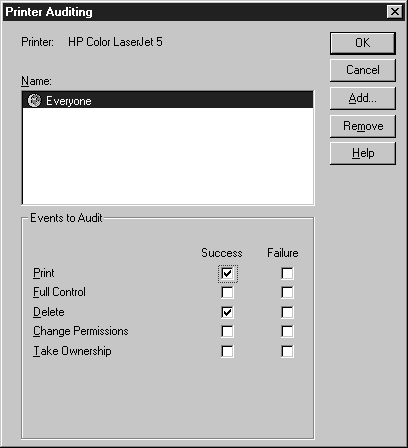Viewport: 408px width, 448px height.
Task: Confirm with the OK button
Action: pyautogui.click(x=363, y=43)
